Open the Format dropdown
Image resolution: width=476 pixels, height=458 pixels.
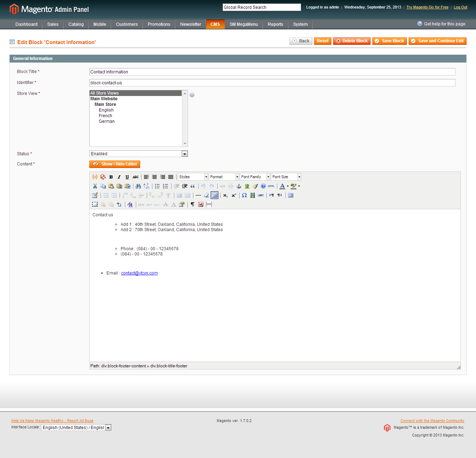tap(224, 177)
